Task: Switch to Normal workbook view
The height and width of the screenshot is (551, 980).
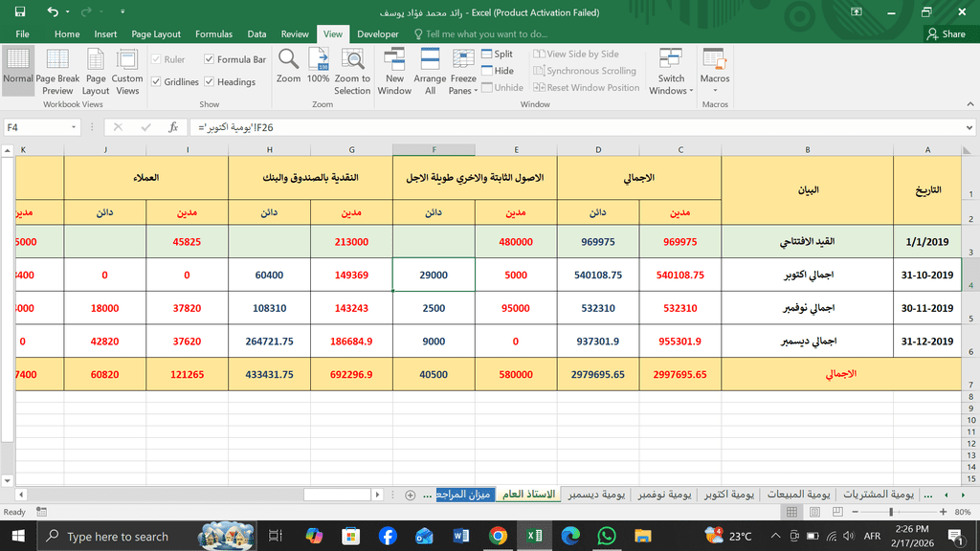Action: click(x=18, y=70)
